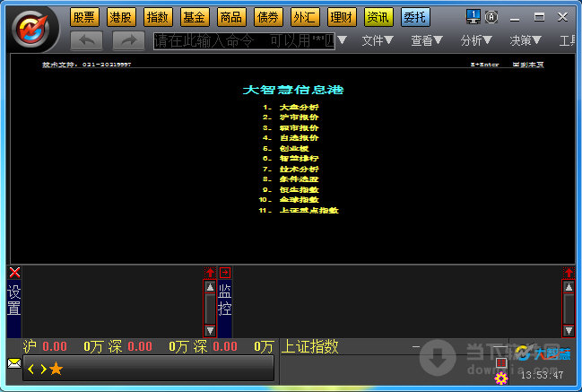Switch to the 港股 tab

click(121, 17)
